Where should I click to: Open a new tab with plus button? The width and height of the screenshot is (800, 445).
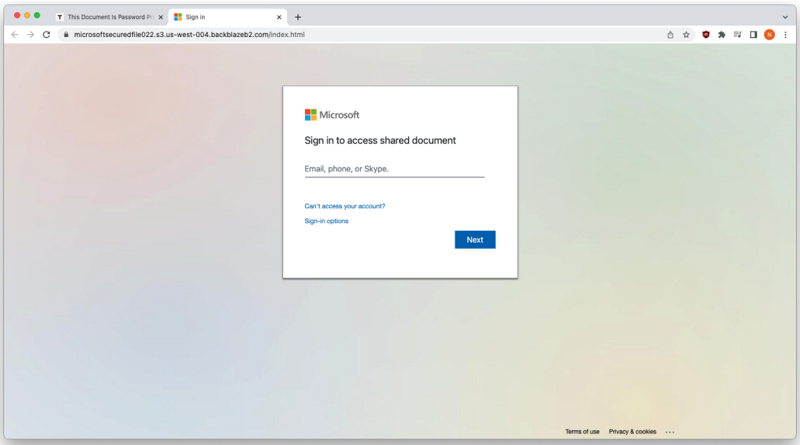298,17
